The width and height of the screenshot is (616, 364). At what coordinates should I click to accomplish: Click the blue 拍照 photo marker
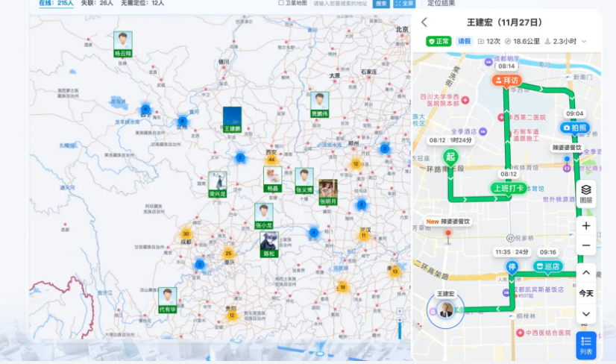(x=574, y=128)
